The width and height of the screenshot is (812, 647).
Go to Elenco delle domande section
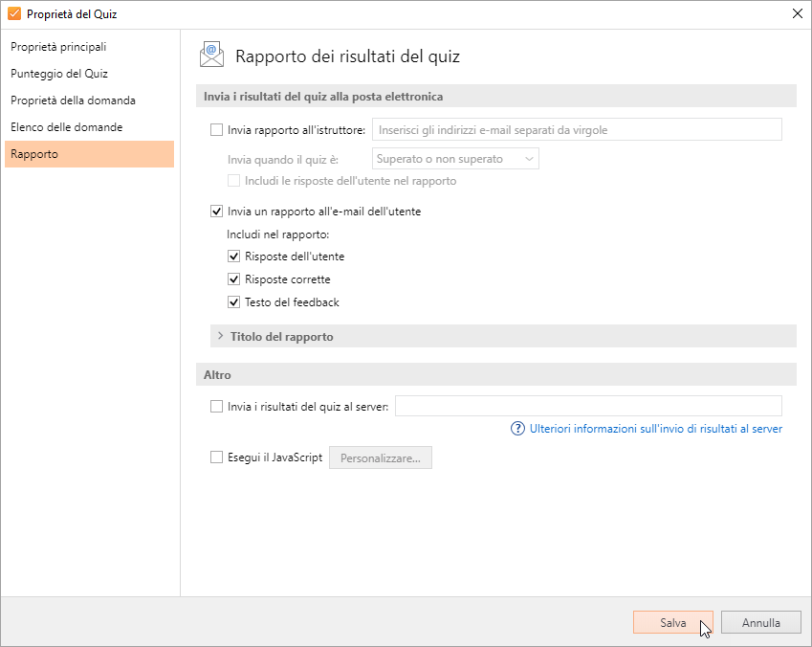66,127
